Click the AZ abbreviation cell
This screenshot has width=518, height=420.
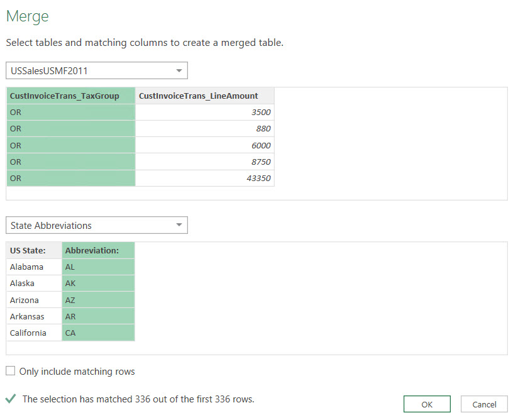point(98,300)
